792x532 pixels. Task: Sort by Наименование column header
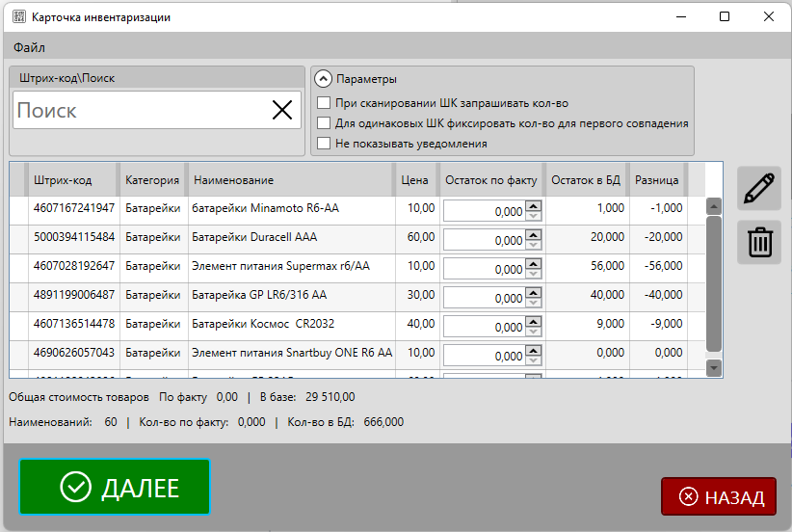point(234,180)
